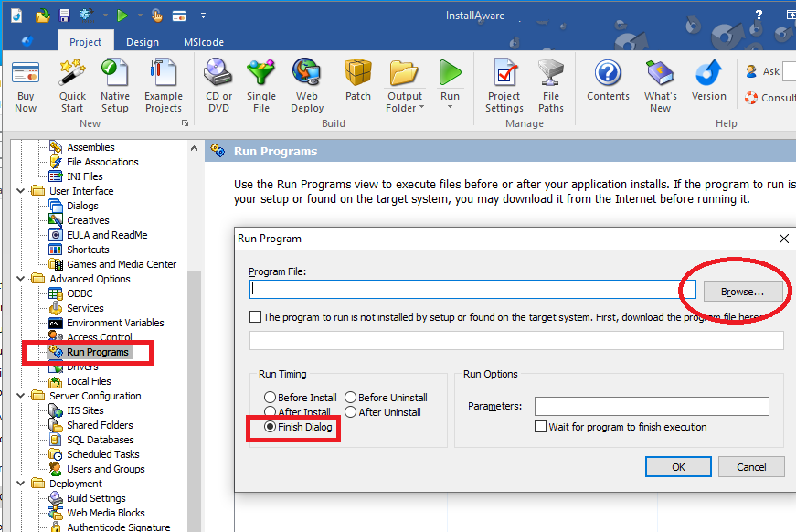Switch to the Project ribbon tab
The width and height of the screenshot is (796, 532).
pyautogui.click(x=85, y=42)
